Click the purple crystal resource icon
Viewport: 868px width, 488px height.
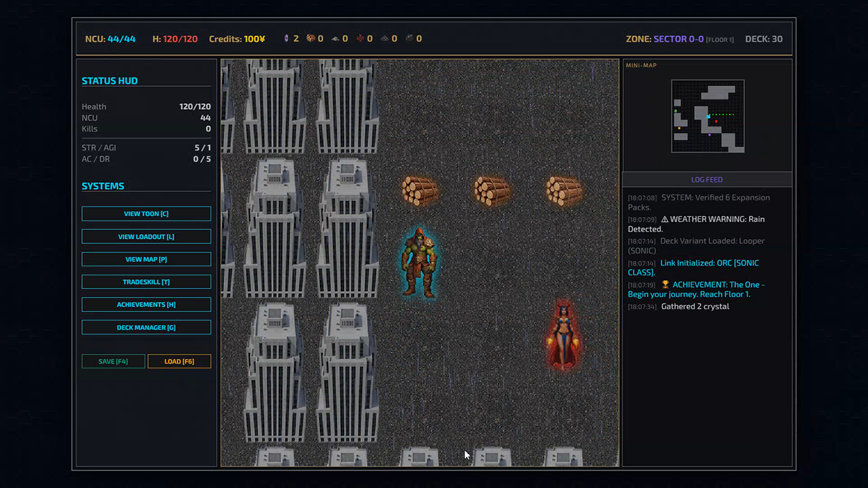[286, 39]
